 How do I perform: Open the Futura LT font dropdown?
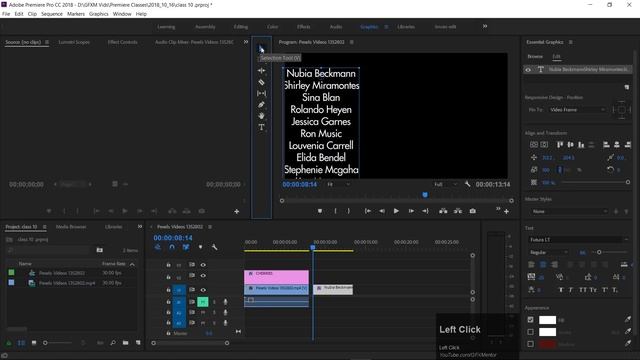pyautogui.click(x=578, y=240)
